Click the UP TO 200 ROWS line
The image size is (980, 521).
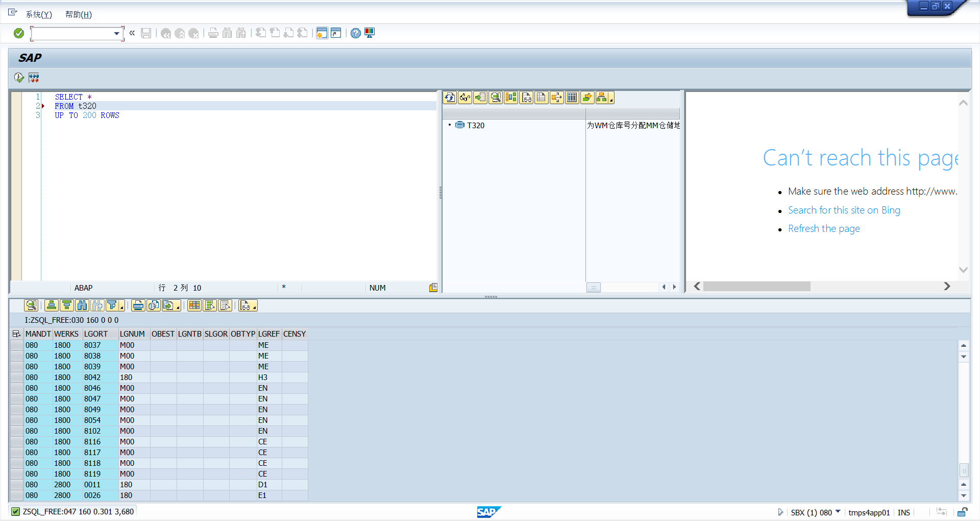tap(87, 115)
